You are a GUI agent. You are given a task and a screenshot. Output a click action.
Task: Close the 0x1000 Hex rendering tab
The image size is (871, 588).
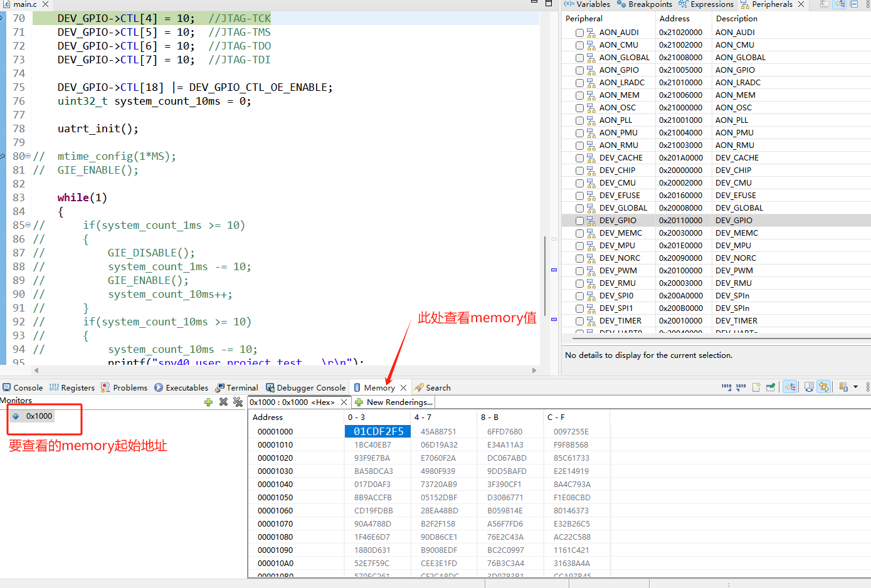pos(344,402)
